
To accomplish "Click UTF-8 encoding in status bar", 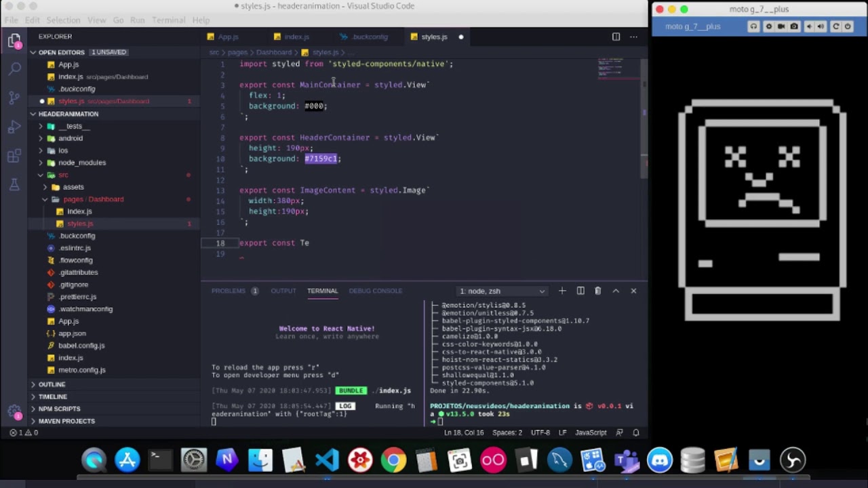I will pos(540,432).
